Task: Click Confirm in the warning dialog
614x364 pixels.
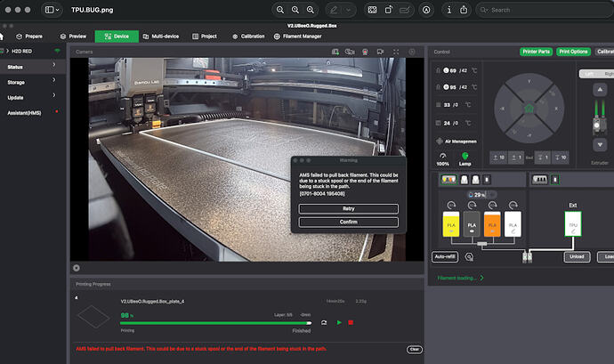Action: click(x=349, y=222)
